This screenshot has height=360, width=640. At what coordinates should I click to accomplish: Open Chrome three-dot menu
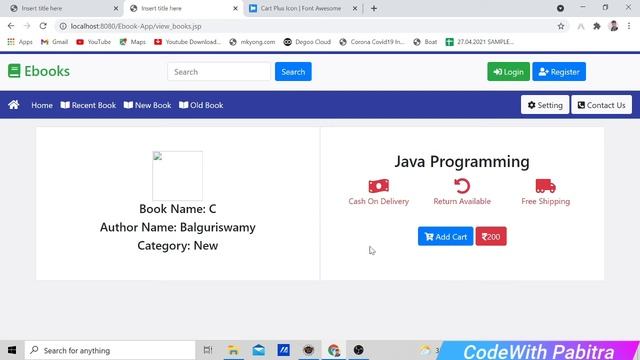(x=629, y=26)
